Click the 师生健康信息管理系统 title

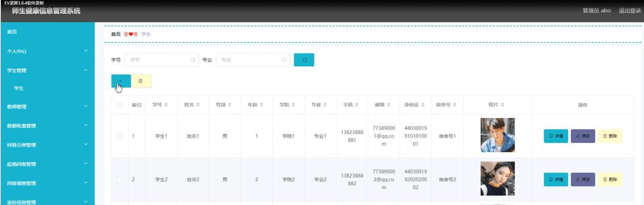coord(46,11)
